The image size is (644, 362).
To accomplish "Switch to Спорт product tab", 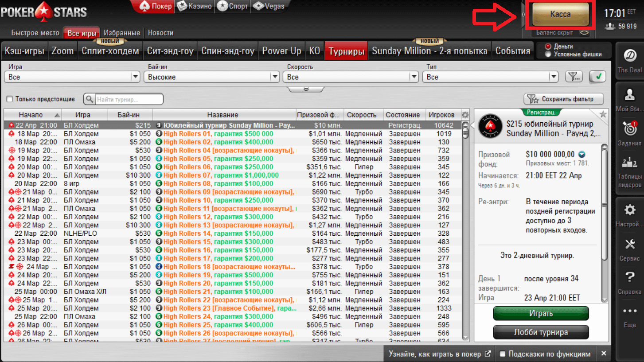I will [232, 6].
